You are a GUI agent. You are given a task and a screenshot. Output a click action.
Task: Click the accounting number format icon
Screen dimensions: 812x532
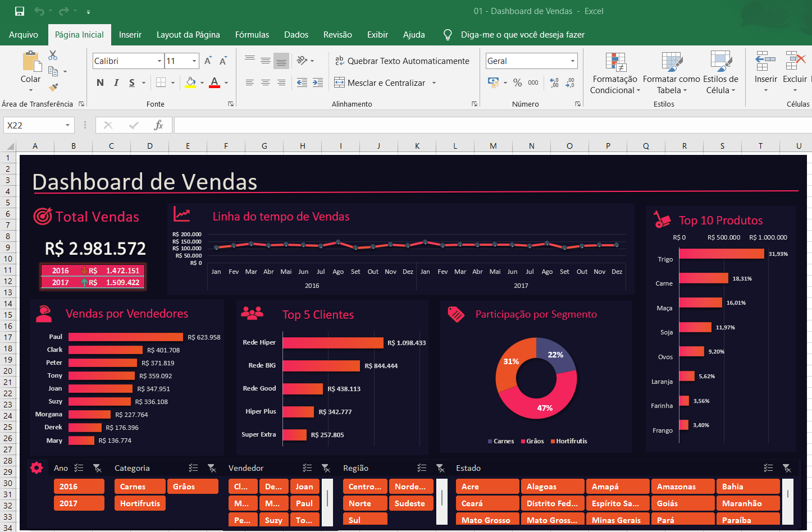tap(494, 82)
